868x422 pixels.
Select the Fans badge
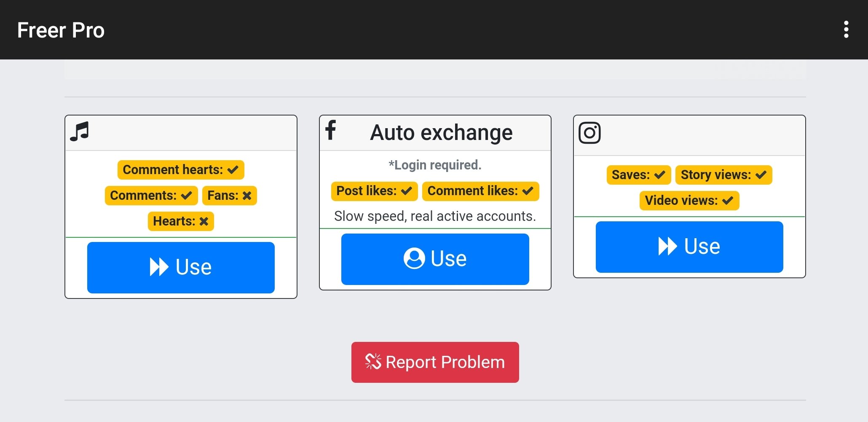230,196
